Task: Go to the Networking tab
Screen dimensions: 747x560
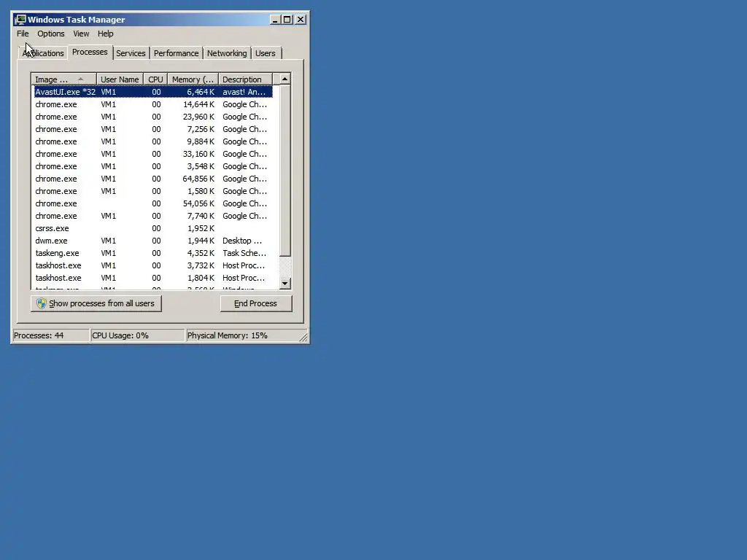Action: (227, 53)
